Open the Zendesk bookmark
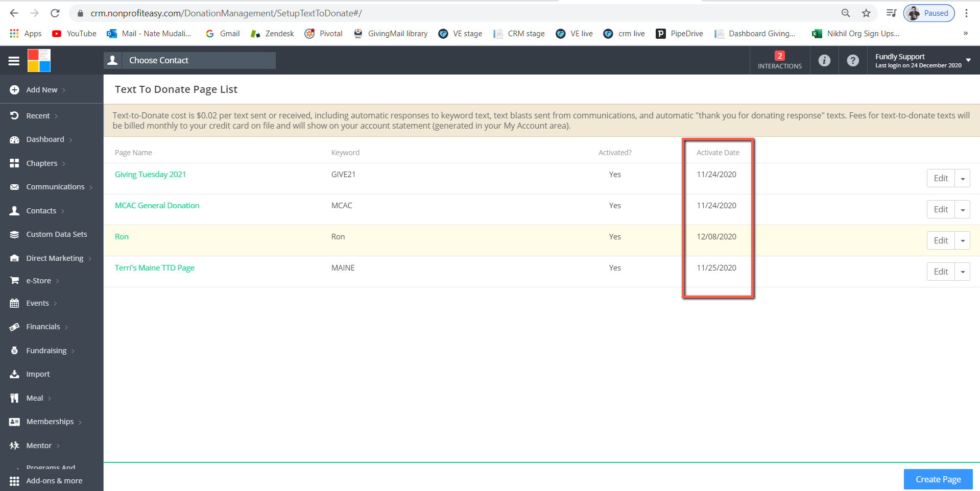The image size is (980, 491). 272,34
